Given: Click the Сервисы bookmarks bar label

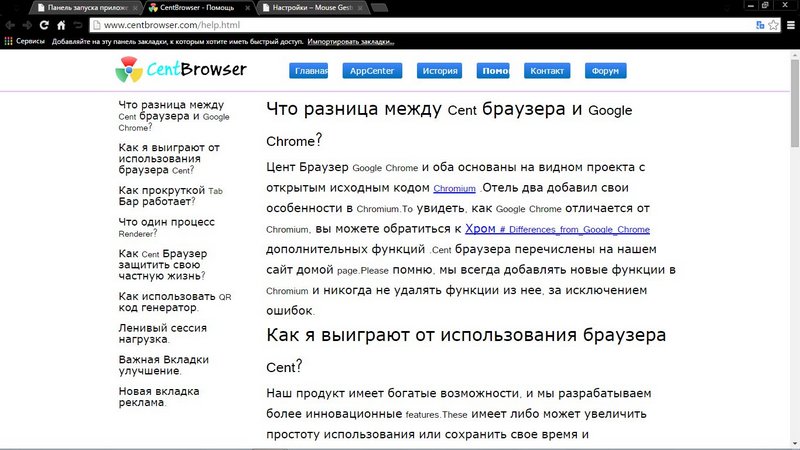Looking at the screenshot, I should [30, 41].
